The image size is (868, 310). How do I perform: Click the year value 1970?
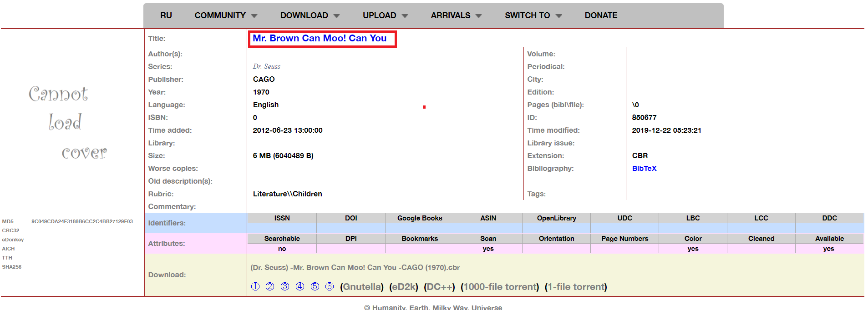click(x=261, y=92)
